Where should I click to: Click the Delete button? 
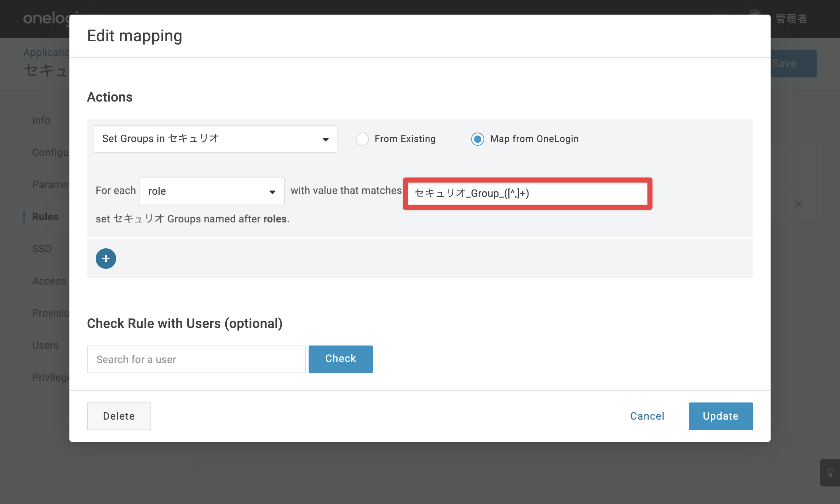click(x=119, y=416)
